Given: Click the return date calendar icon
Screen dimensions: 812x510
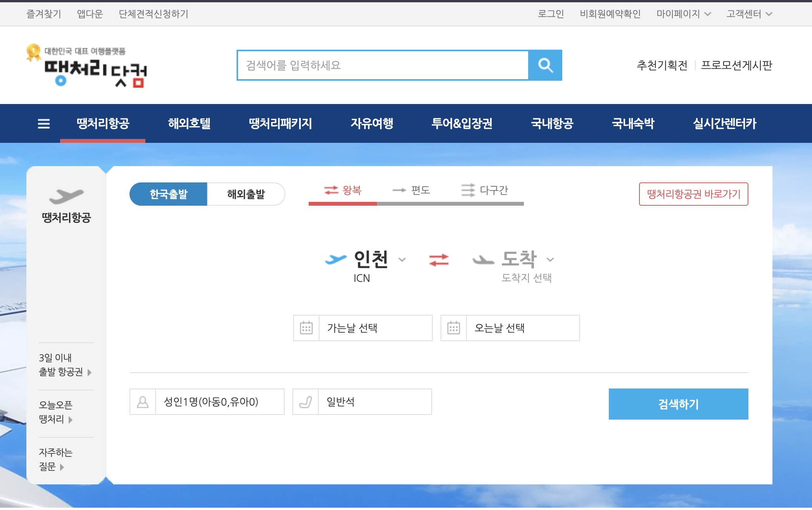Looking at the screenshot, I should click(x=454, y=328).
